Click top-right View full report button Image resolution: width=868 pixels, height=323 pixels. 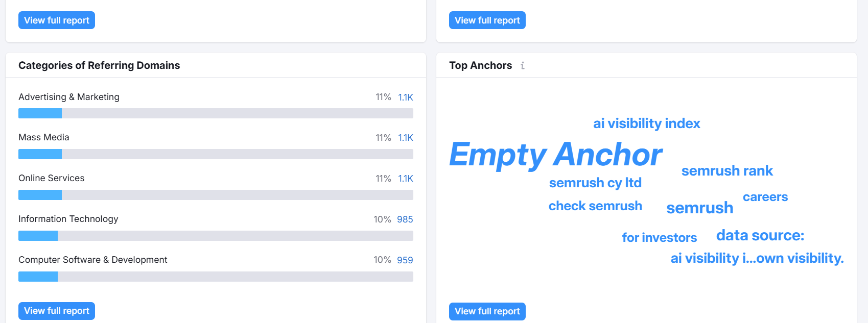pos(487,20)
